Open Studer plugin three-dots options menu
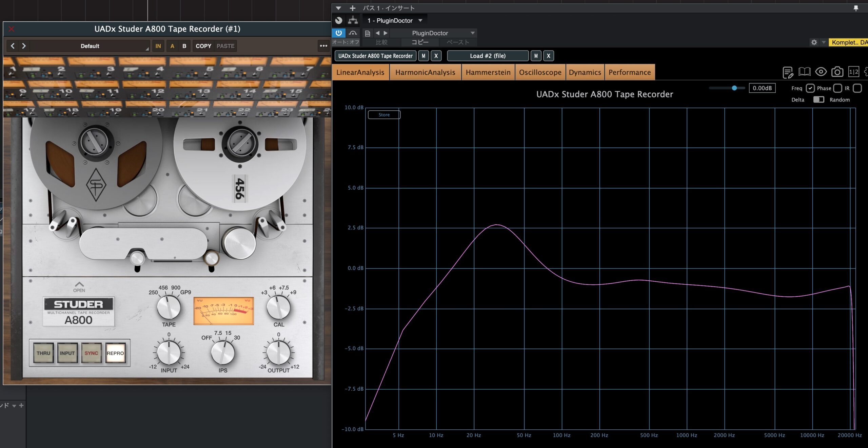 323,46
